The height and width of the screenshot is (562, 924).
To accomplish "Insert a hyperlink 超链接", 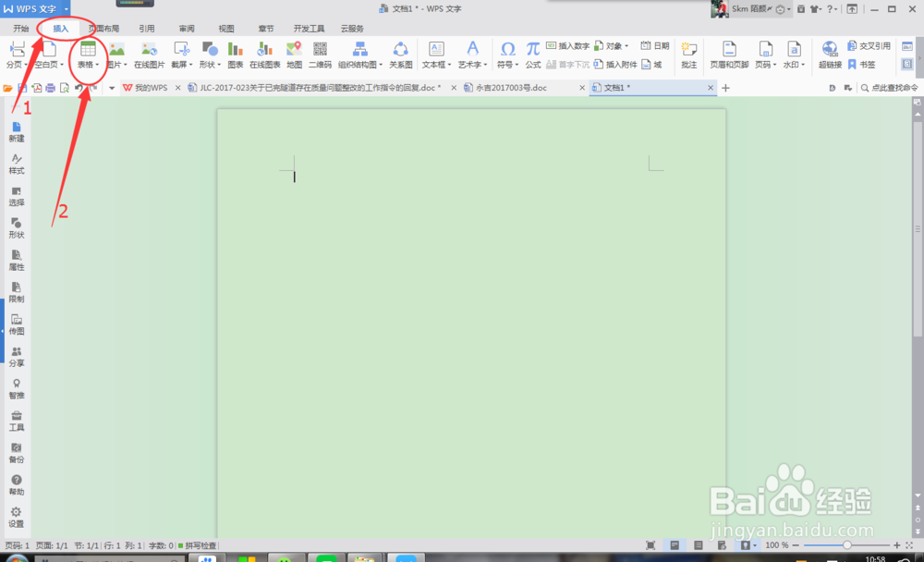I will (830, 55).
